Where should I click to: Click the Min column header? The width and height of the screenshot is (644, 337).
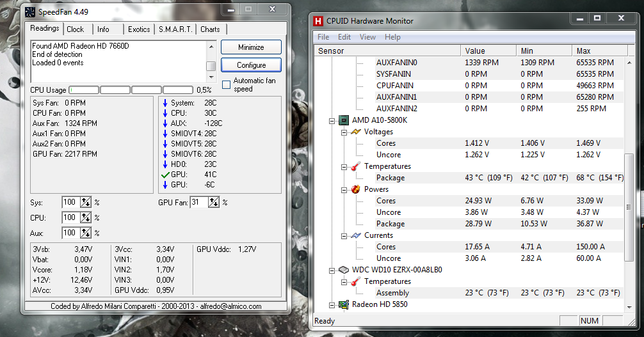coord(544,51)
